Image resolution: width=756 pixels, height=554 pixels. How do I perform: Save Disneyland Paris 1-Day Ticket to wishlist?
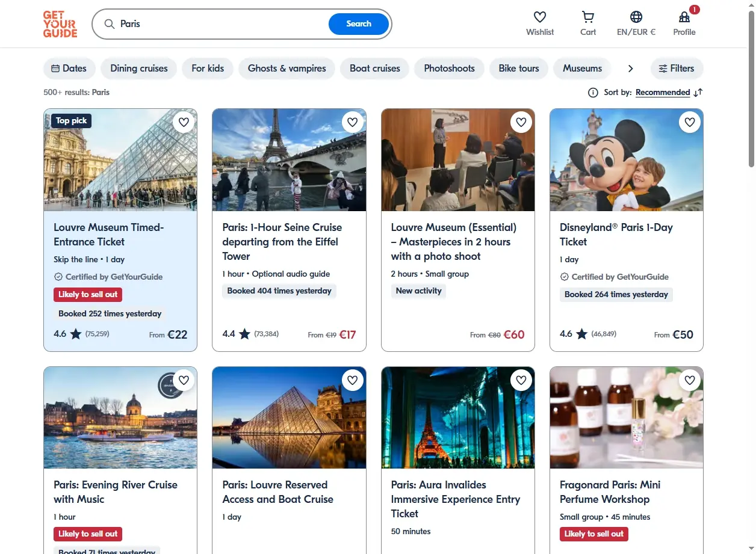pos(690,122)
